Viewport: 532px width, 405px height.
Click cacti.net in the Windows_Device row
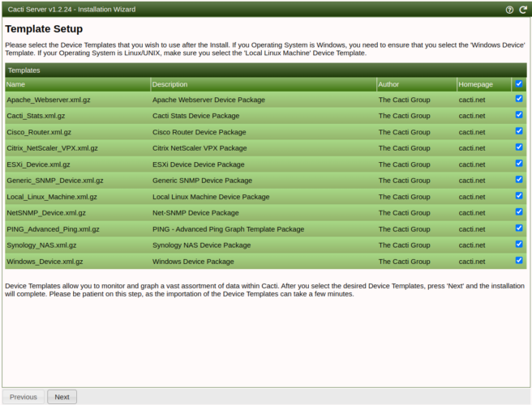[472, 262]
